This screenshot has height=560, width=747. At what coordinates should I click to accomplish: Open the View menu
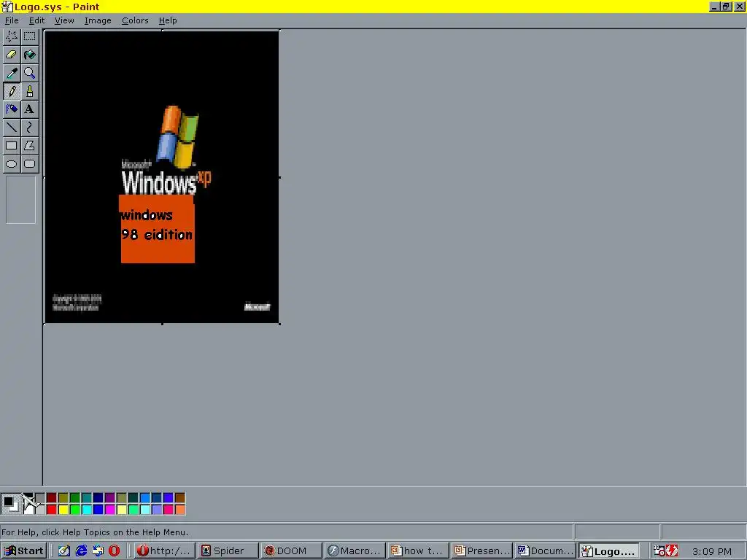[x=64, y=20]
